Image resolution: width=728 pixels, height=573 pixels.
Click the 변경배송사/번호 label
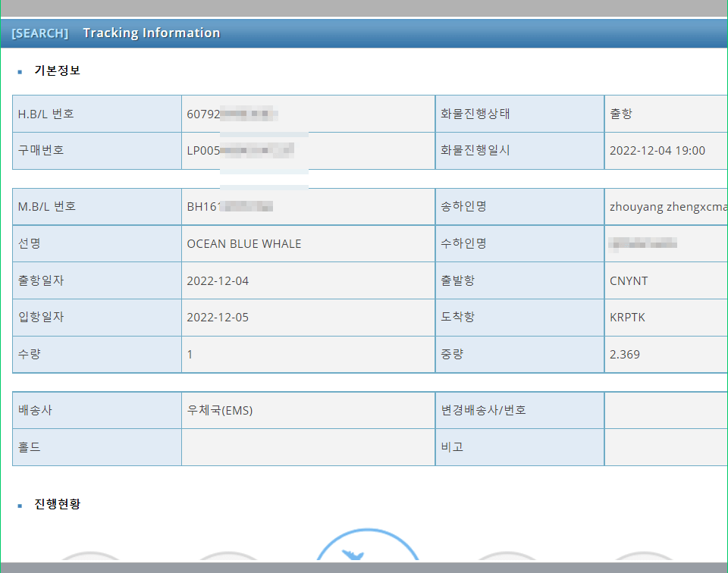click(x=483, y=410)
